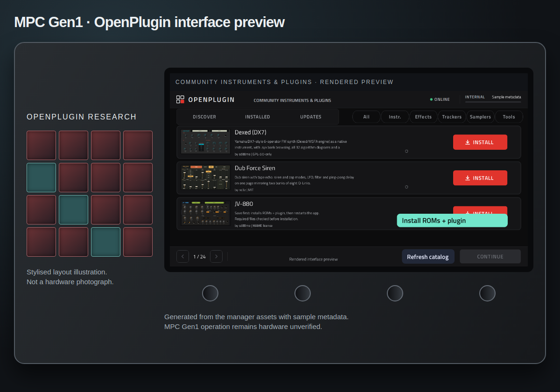Click the 'by sd88me | MAME license' credit line
Image resolution: width=560 pixels, height=392 pixels.
click(x=253, y=225)
